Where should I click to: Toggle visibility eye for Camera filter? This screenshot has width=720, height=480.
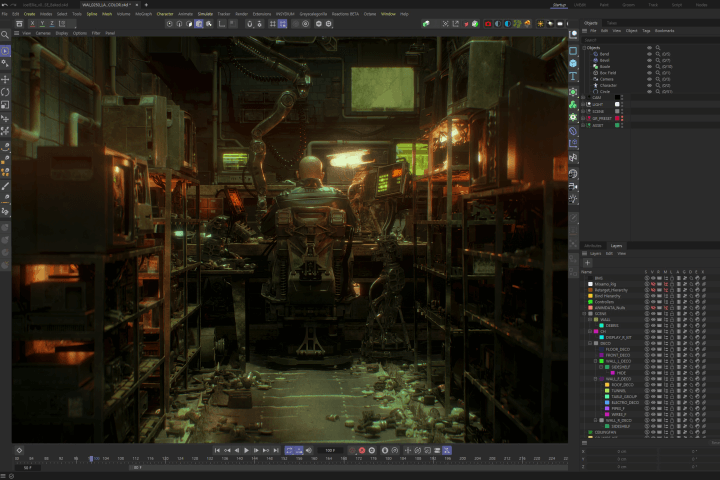click(649, 78)
